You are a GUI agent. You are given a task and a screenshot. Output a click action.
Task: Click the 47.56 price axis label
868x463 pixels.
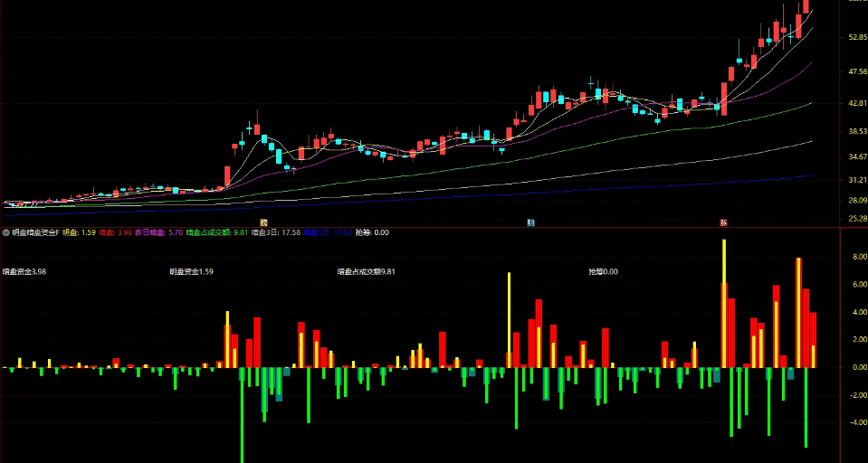pyautogui.click(x=858, y=72)
